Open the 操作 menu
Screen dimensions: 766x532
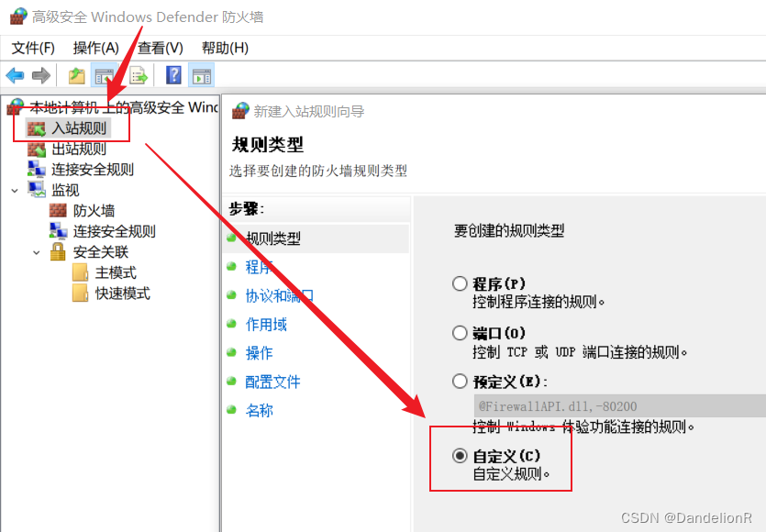pos(96,48)
